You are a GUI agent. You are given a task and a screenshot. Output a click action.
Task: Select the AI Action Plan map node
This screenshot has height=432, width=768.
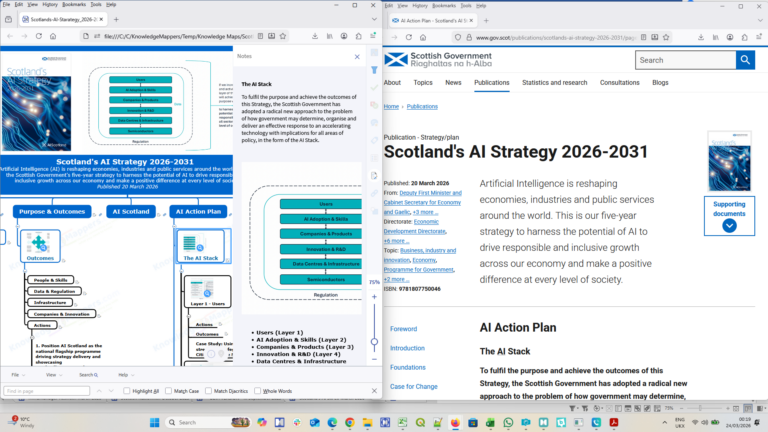click(198, 212)
